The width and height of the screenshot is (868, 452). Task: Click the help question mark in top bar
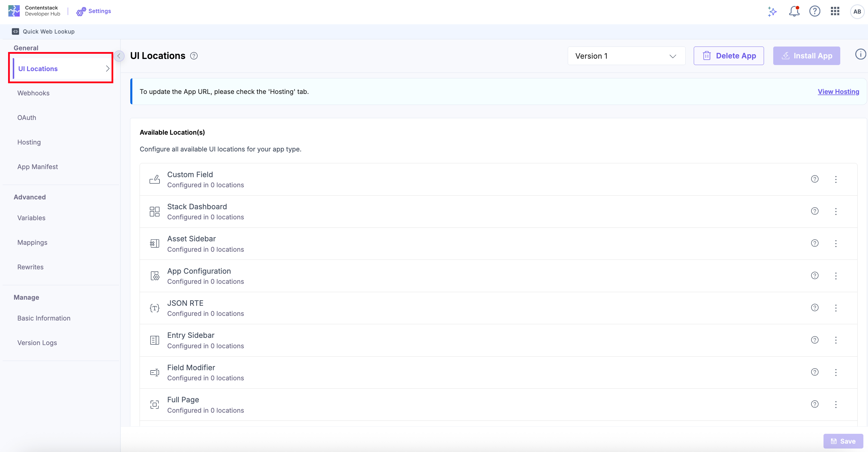[815, 12]
